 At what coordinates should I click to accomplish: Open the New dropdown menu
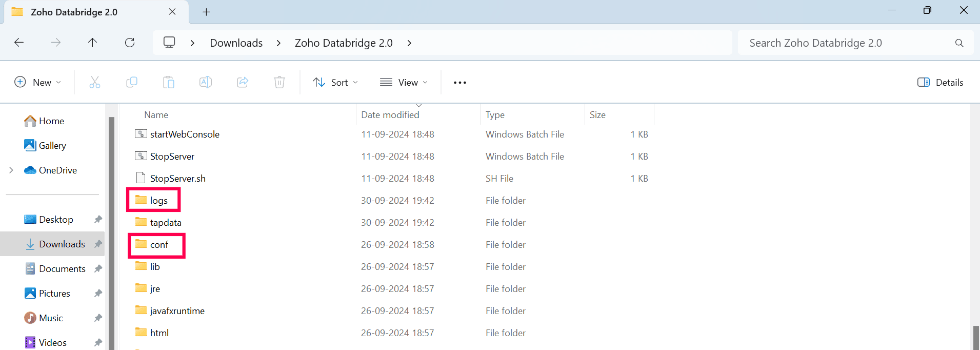click(x=38, y=82)
